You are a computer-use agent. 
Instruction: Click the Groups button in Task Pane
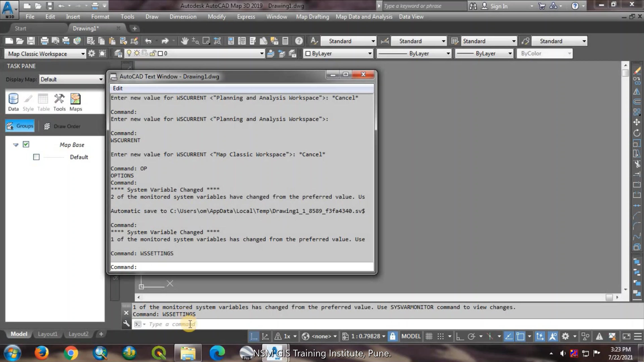coord(19,126)
